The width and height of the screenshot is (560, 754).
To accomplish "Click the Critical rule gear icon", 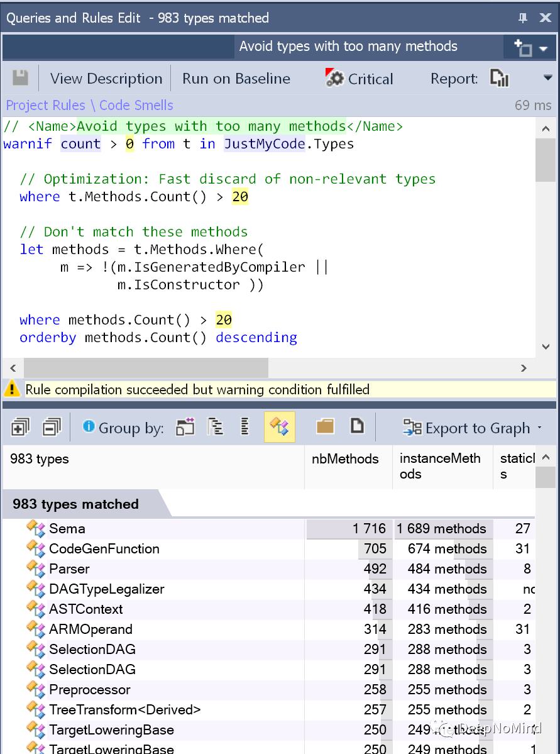I will [x=334, y=78].
